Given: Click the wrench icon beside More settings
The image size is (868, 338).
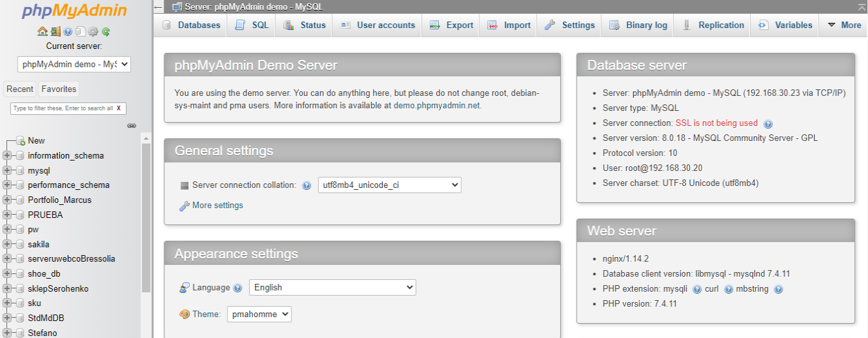Looking at the screenshot, I should coord(185,206).
